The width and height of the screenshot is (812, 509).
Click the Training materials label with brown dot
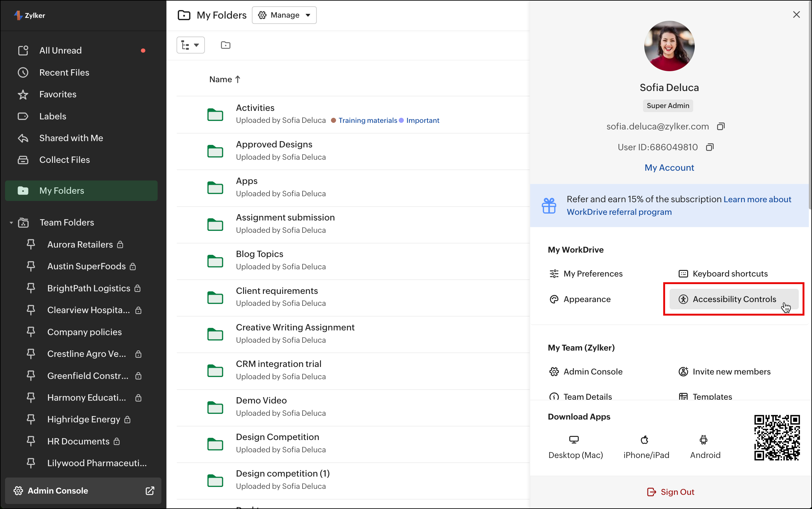(368, 121)
